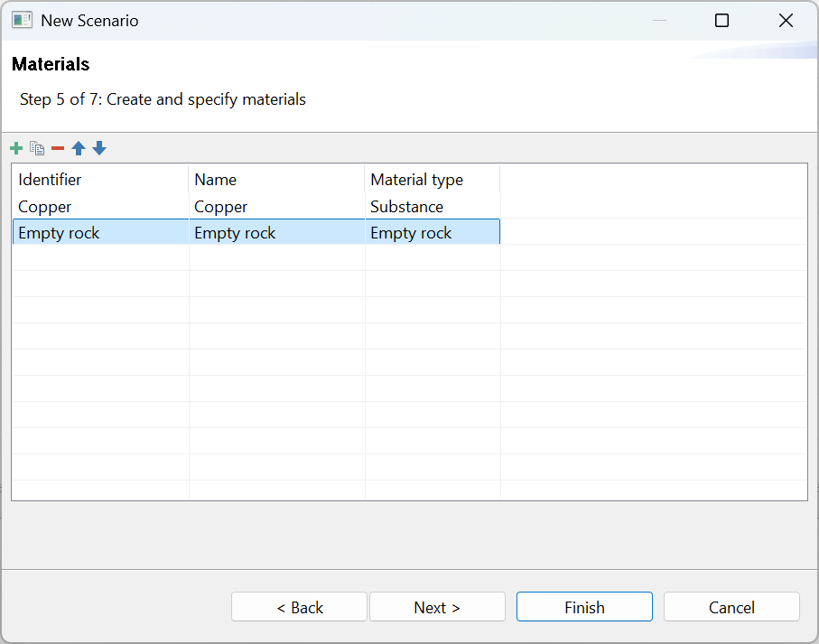Click the Finish button
This screenshot has height=644, width=819.
pyautogui.click(x=584, y=607)
